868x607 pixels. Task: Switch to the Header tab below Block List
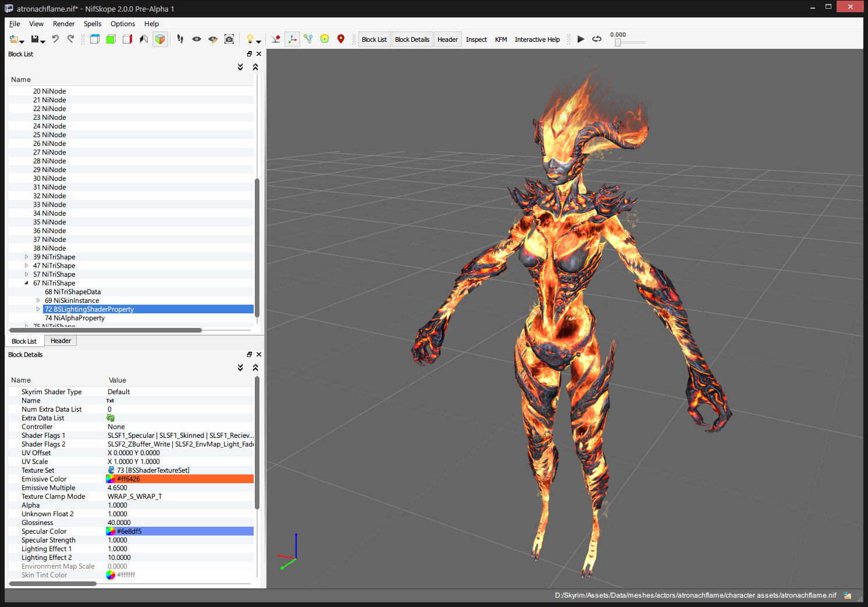[x=61, y=341]
